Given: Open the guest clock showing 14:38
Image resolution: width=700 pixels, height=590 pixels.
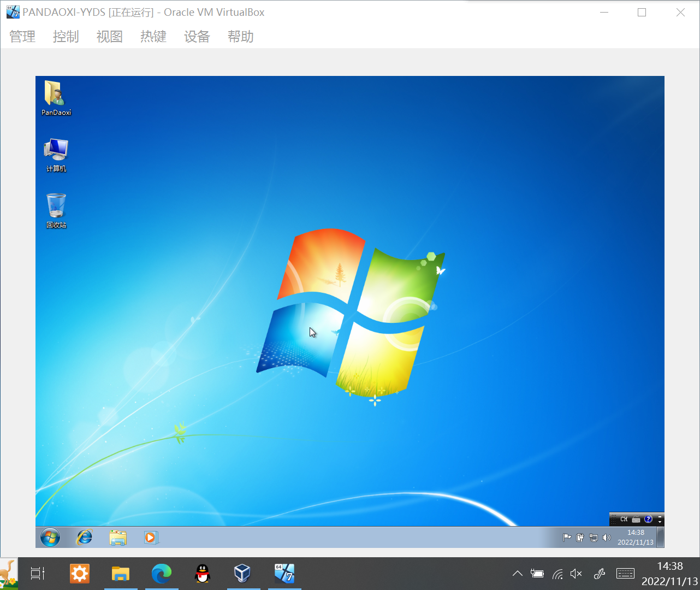Looking at the screenshot, I should [636, 538].
